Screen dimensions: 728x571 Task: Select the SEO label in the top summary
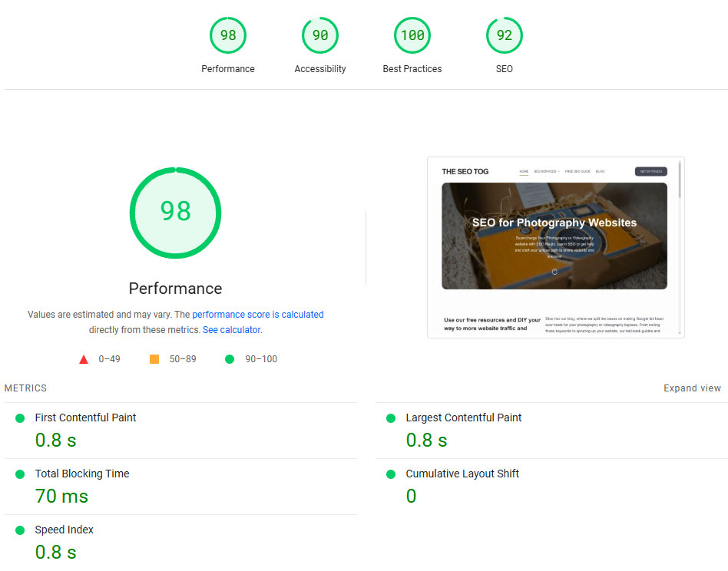(504, 68)
